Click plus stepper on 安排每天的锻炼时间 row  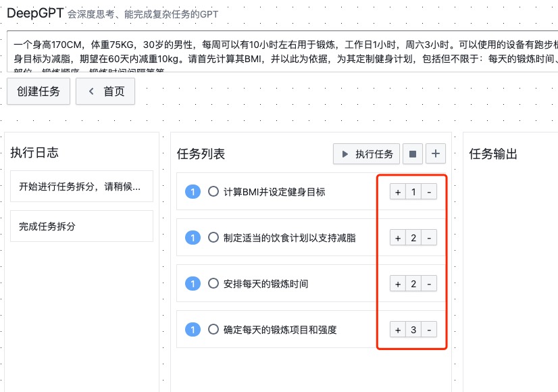tap(398, 284)
